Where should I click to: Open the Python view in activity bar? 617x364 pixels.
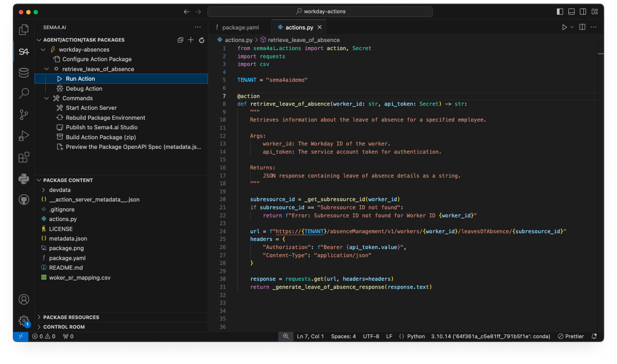[24, 179]
